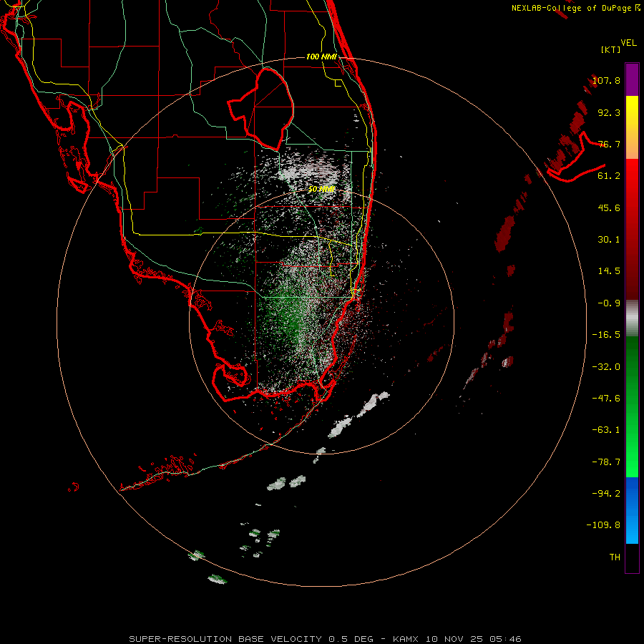644x644 pixels.
Task: Click the TH legend label
Action: coord(615,557)
